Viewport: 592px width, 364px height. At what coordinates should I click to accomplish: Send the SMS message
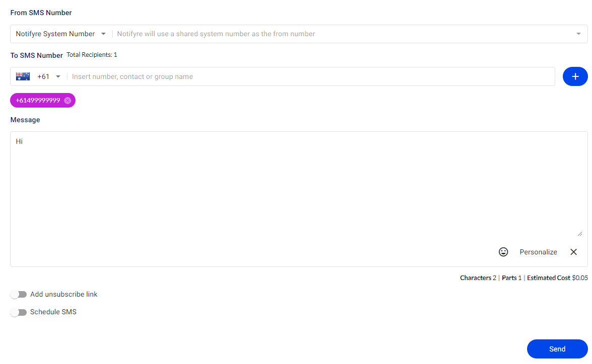(x=557, y=349)
